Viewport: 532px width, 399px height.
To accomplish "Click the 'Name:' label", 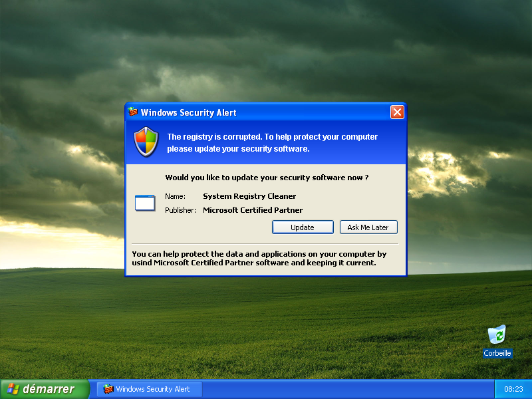I will click(175, 196).
